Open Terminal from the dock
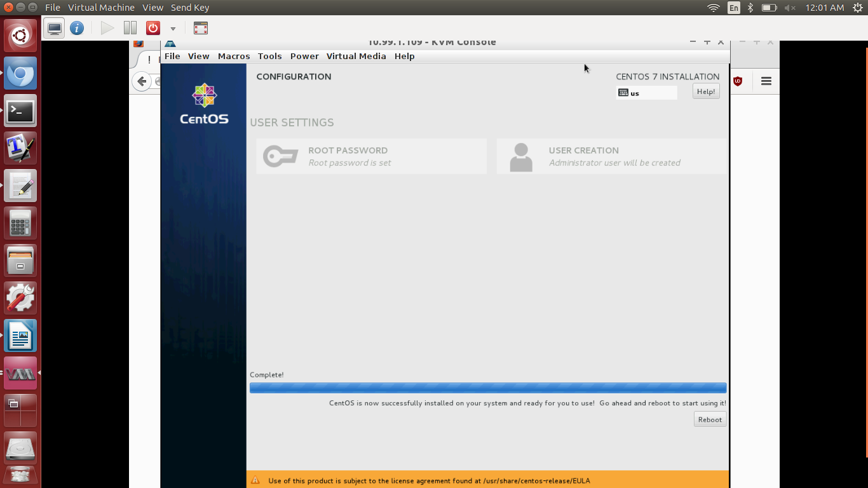This screenshot has height=488, width=868. 20,111
